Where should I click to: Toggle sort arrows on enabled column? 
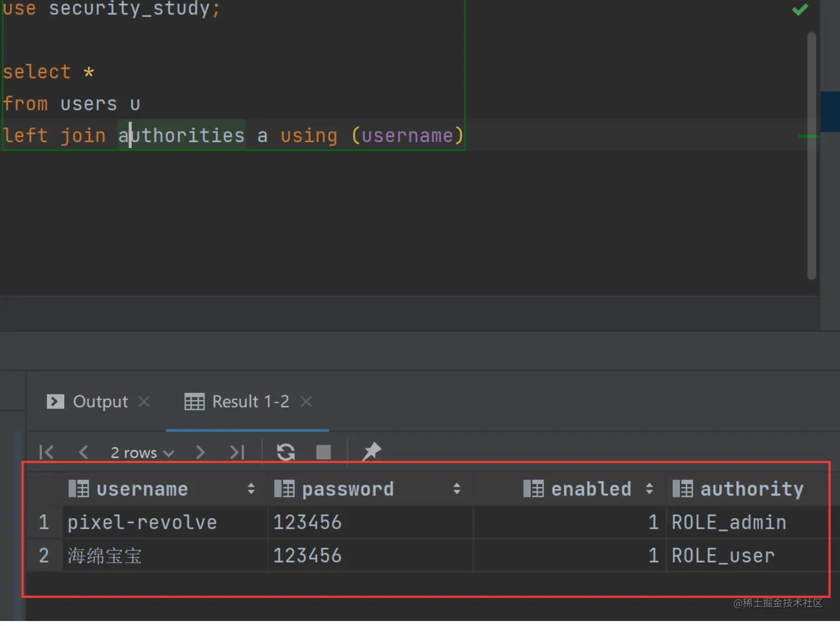(x=649, y=489)
